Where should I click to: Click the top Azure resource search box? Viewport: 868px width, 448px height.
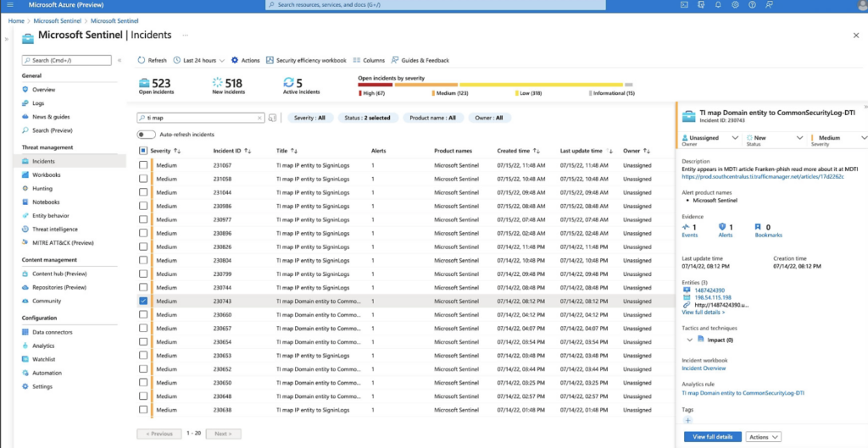[x=436, y=4]
